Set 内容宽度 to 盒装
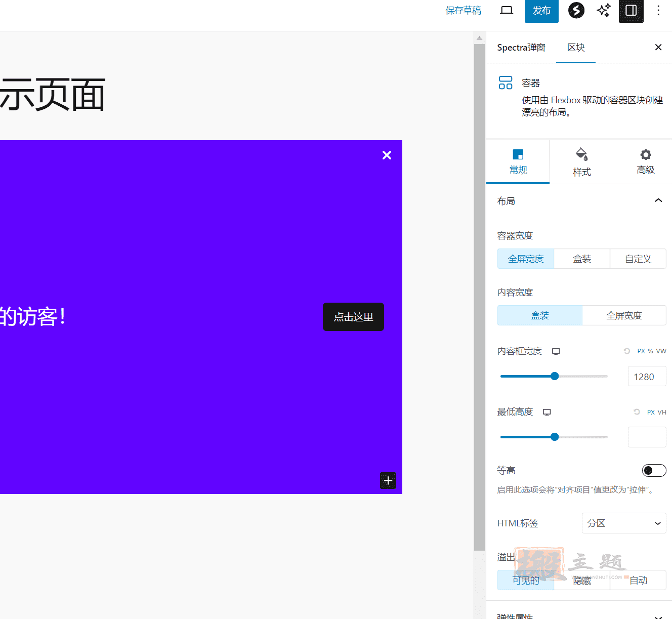 (540, 315)
